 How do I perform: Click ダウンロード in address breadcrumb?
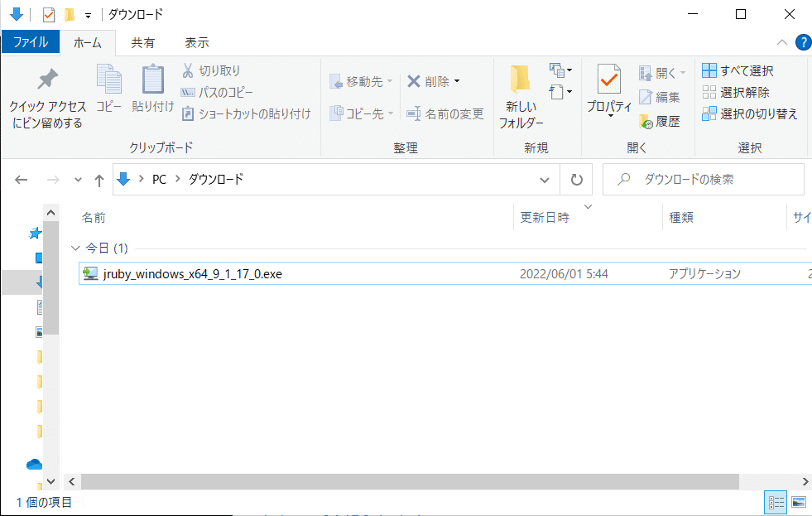(215, 179)
